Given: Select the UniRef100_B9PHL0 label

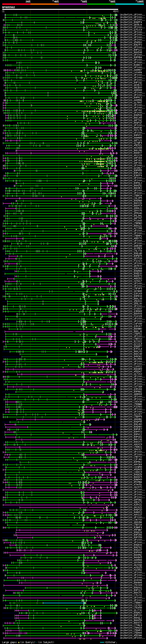Looking at the screenshot, I should 131,183.
